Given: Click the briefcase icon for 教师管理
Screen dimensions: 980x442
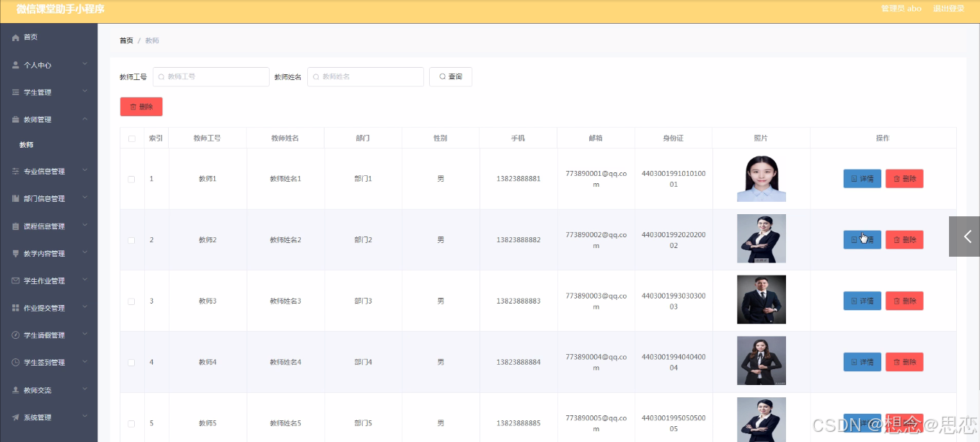Looking at the screenshot, I should click(15, 120).
